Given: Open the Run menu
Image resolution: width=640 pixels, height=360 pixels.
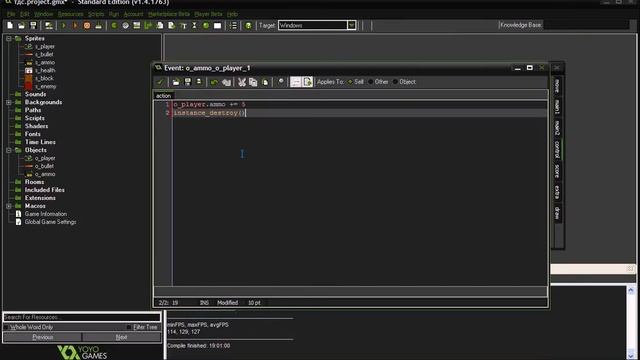Looking at the screenshot, I should point(114,14).
